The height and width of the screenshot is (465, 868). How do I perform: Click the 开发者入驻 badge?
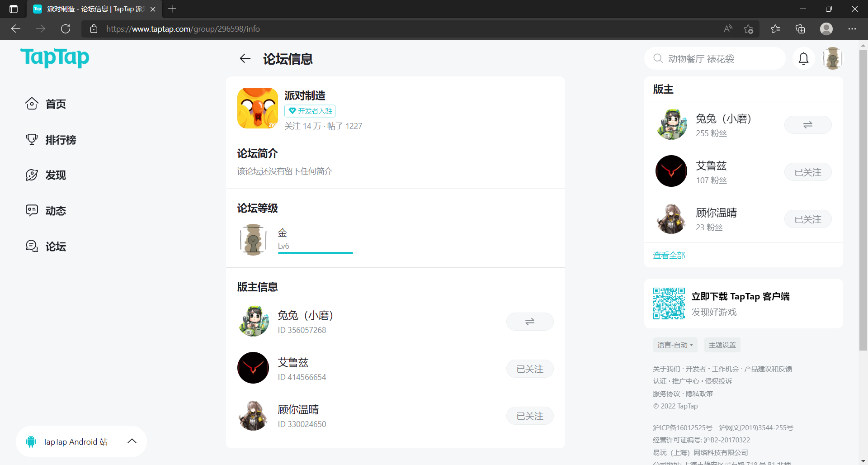310,111
